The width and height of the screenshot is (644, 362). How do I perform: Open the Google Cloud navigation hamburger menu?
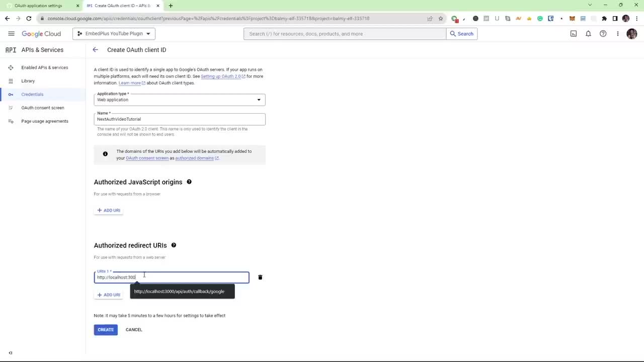[x=11, y=34]
